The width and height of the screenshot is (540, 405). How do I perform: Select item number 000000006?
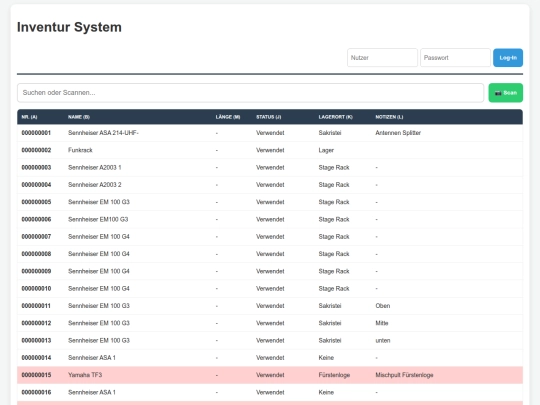tap(36, 219)
